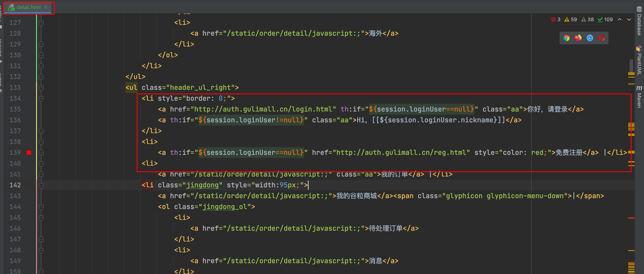Click 免费注册 text on line 139
The height and width of the screenshot is (274, 644).
pyautogui.click(x=569, y=153)
